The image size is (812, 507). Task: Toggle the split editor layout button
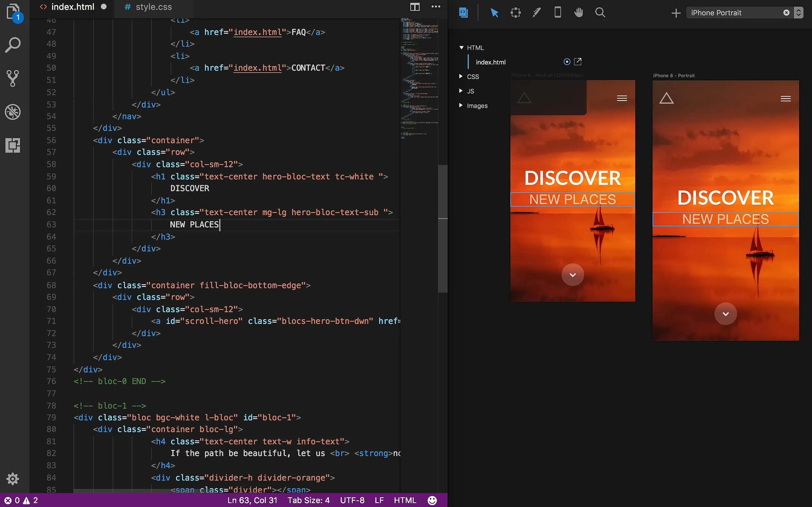pyautogui.click(x=415, y=7)
